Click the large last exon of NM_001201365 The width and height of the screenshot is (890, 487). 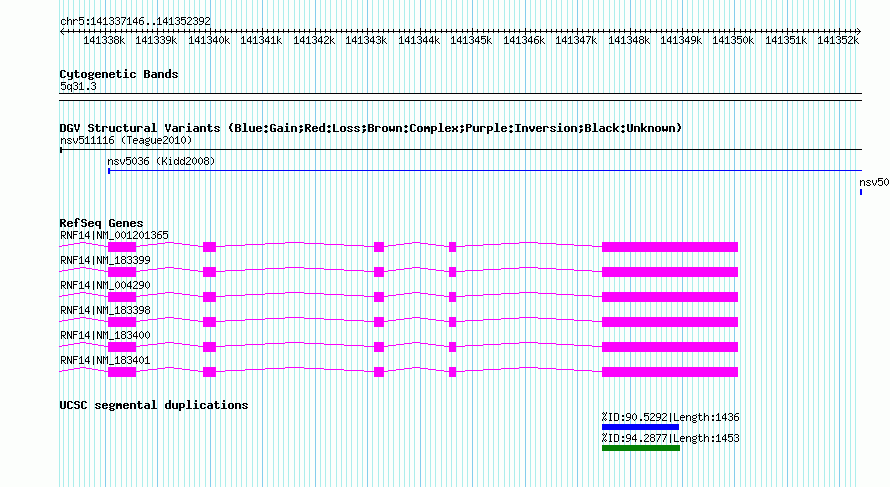(x=670, y=247)
